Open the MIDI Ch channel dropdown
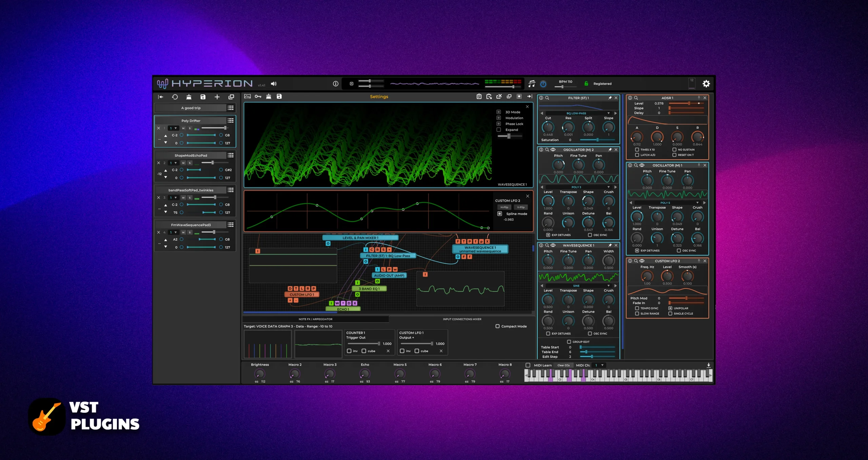This screenshot has height=460, width=868. click(599, 365)
